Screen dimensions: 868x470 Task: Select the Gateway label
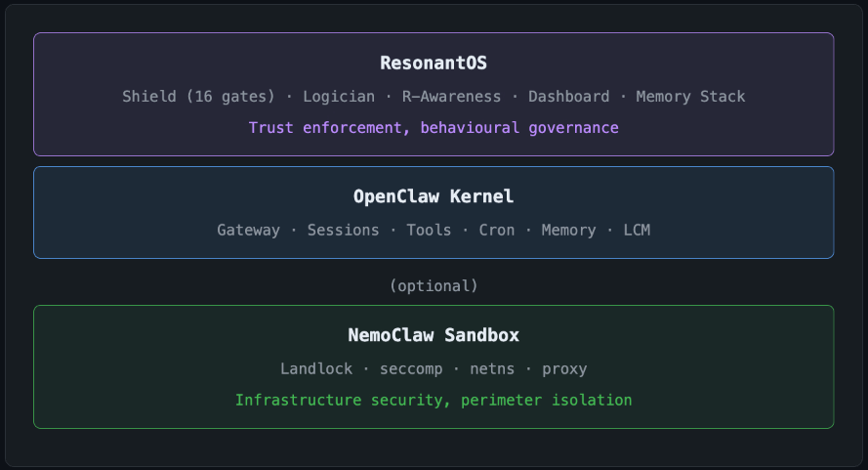(x=249, y=230)
